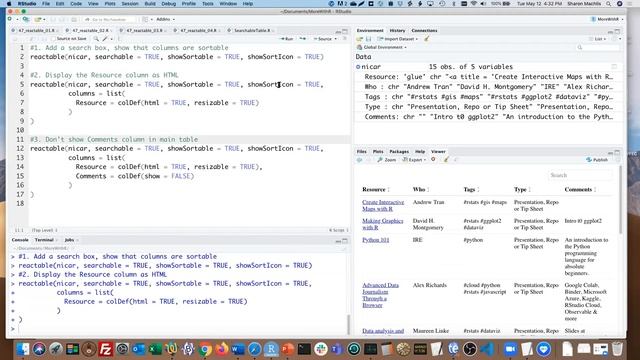Save workspace icon in Environment pane

(x=369, y=39)
